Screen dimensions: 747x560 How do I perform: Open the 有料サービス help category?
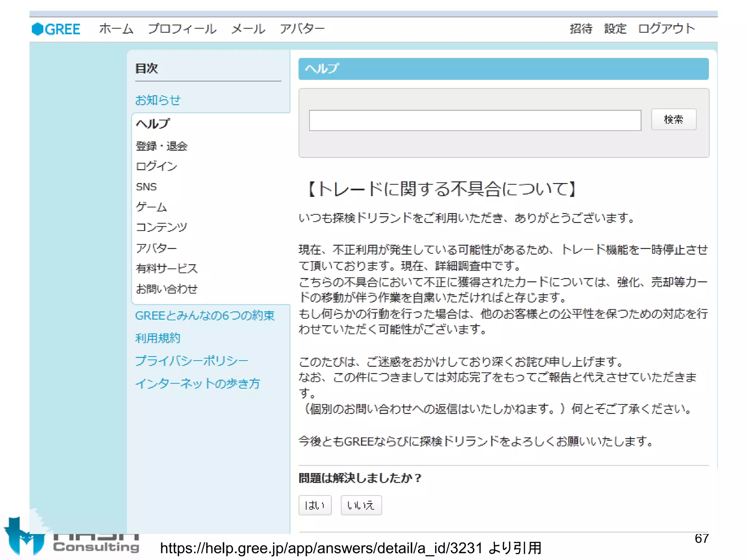tap(167, 269)
